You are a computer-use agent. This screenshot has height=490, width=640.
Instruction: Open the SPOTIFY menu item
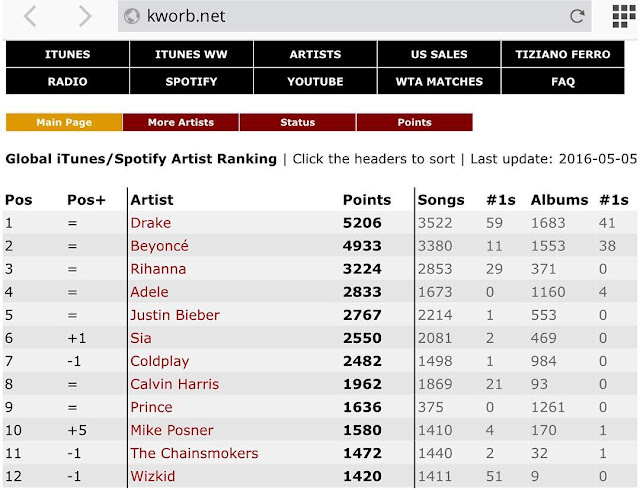191,81
